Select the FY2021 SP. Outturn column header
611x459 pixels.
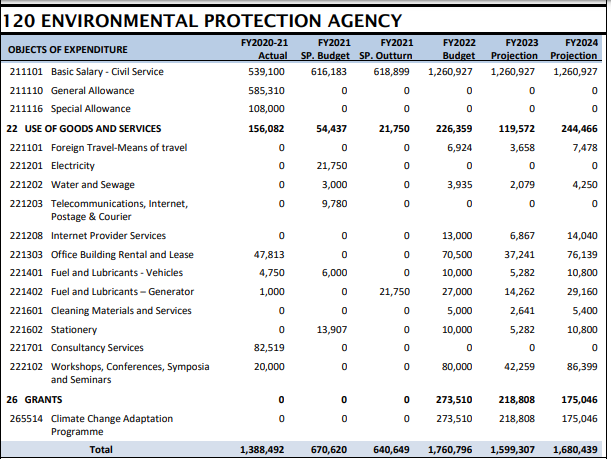click(x=386, y=49)
